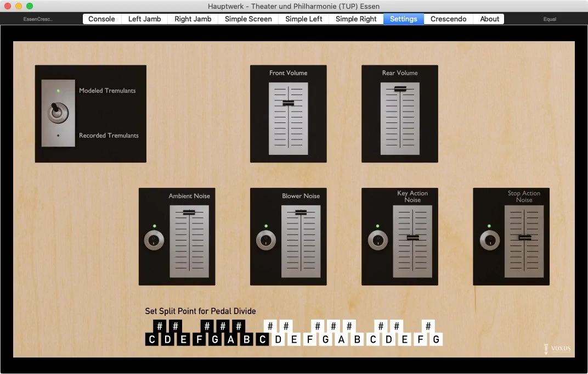Show the About tab

click(489, 19)
